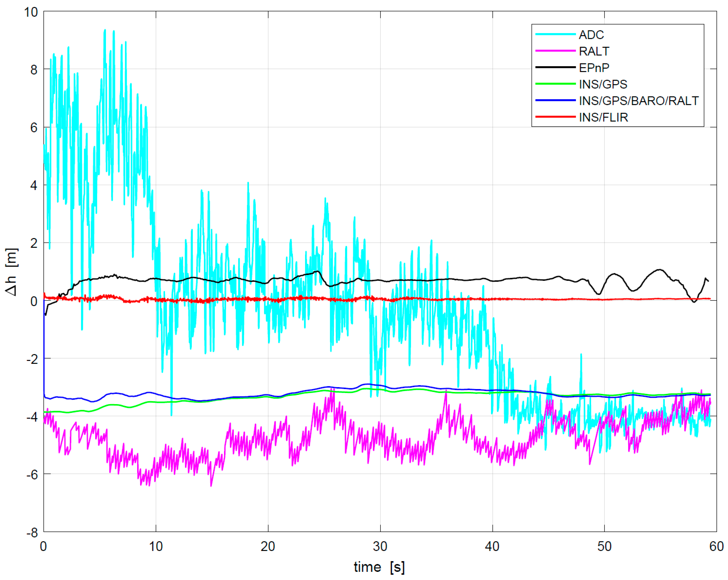Click x-axis tick label 40
Screen dimensions: 728x580
tap(492, 546)
